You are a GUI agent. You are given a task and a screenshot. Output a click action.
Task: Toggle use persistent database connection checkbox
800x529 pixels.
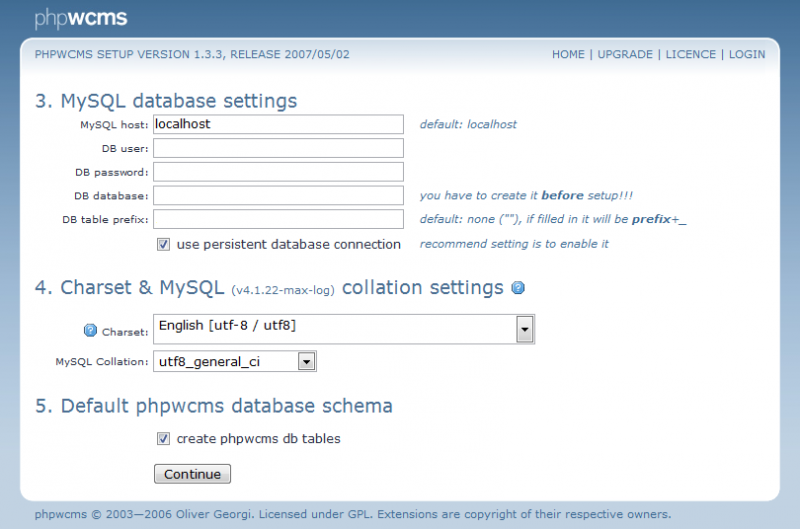click(x=163, y=244)
